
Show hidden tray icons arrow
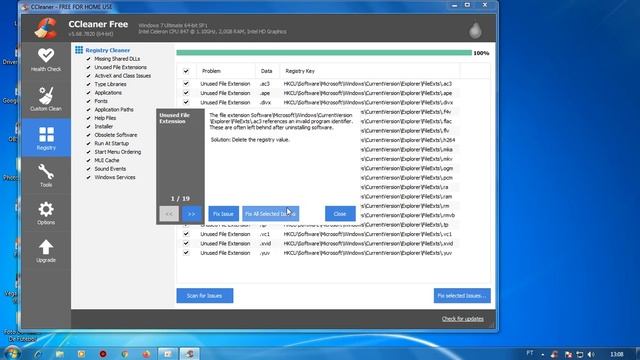pyautogui.click(x=542, y=355)
